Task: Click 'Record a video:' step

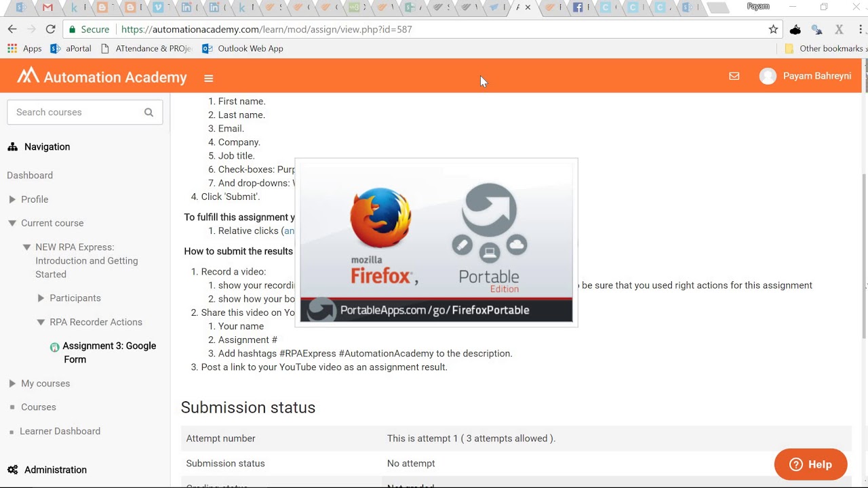Action: tap(234, 271)
